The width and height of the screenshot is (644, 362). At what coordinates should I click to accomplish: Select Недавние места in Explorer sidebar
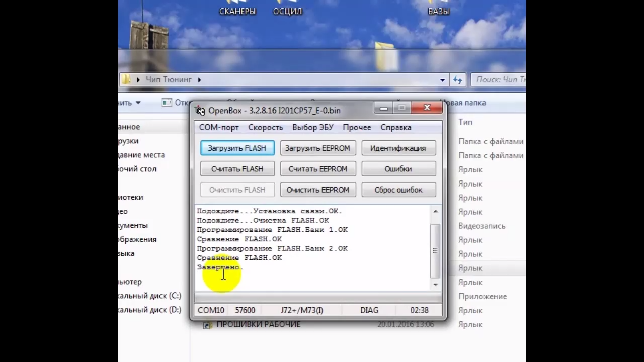click(x=141, y=155)
